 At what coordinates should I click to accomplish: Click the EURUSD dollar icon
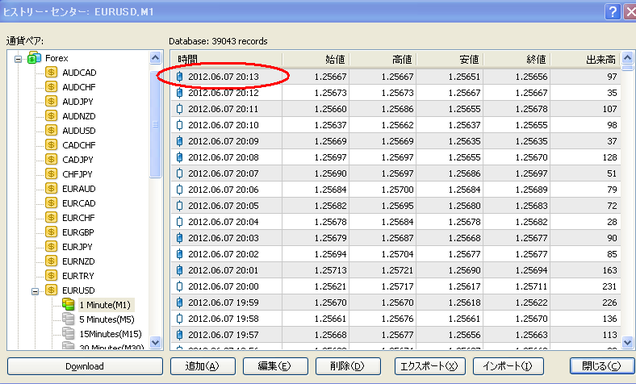coord(51,290)
